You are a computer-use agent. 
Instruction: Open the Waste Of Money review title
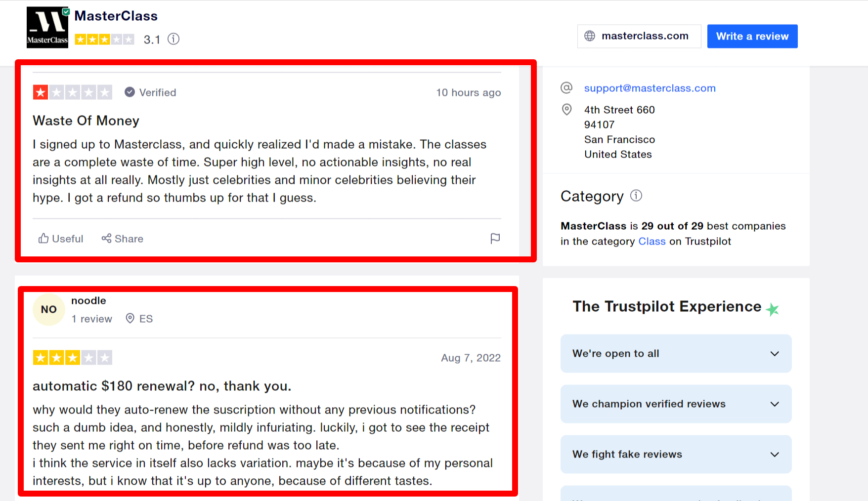click(x=86, y=121)
